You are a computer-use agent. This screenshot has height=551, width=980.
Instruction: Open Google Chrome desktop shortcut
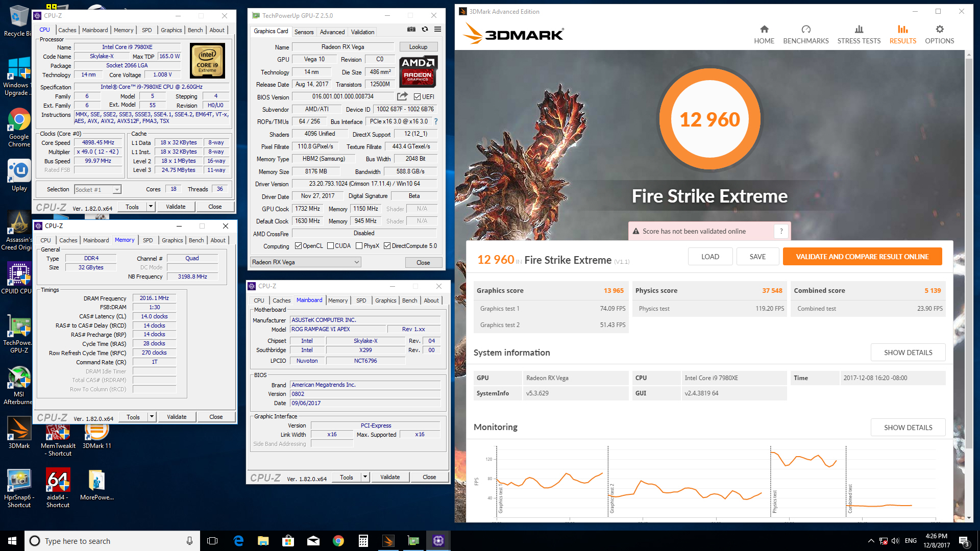tap(19, 128)
